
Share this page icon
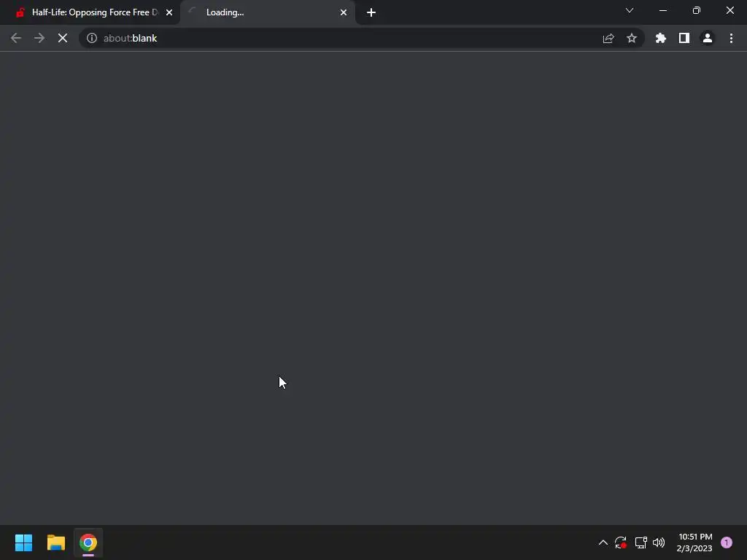(x=608, y=38)
